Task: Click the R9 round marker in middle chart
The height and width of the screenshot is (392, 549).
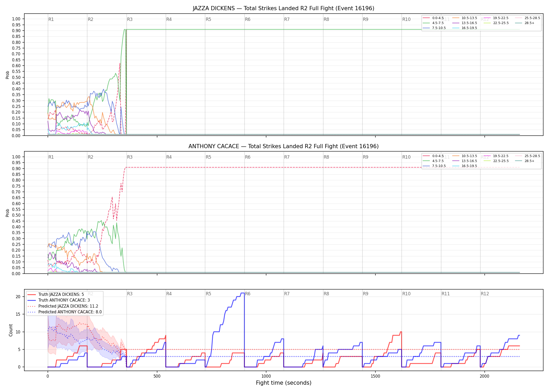Action: point(365,157)
